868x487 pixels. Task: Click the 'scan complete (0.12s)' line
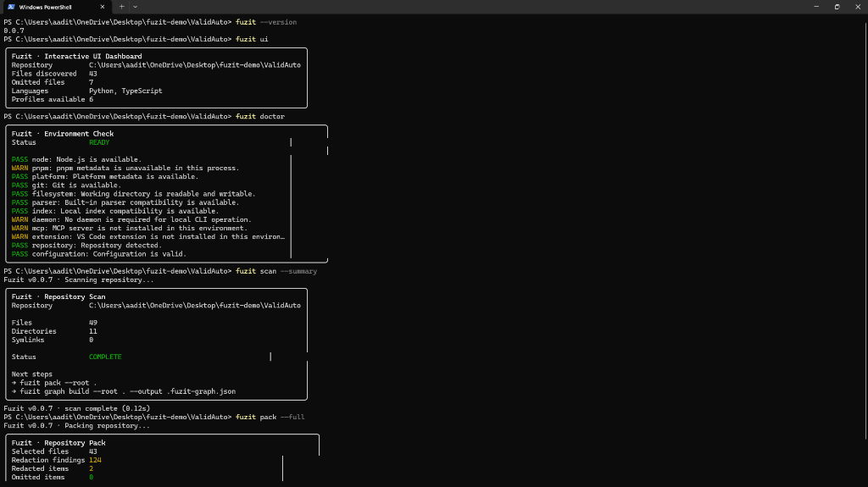click(x=77, y=408)
